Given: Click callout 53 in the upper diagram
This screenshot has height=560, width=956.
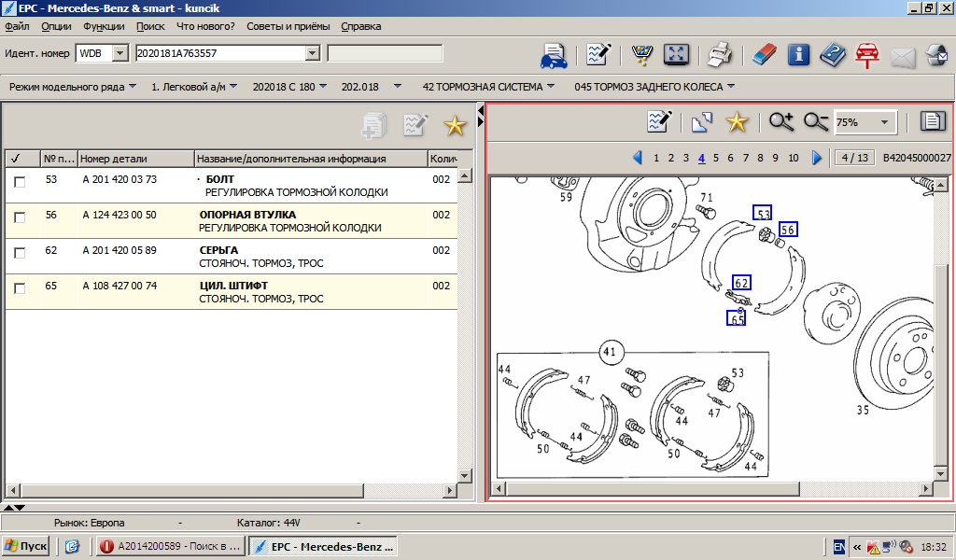Looking at the screenshot, I should (x=762, y=213).
